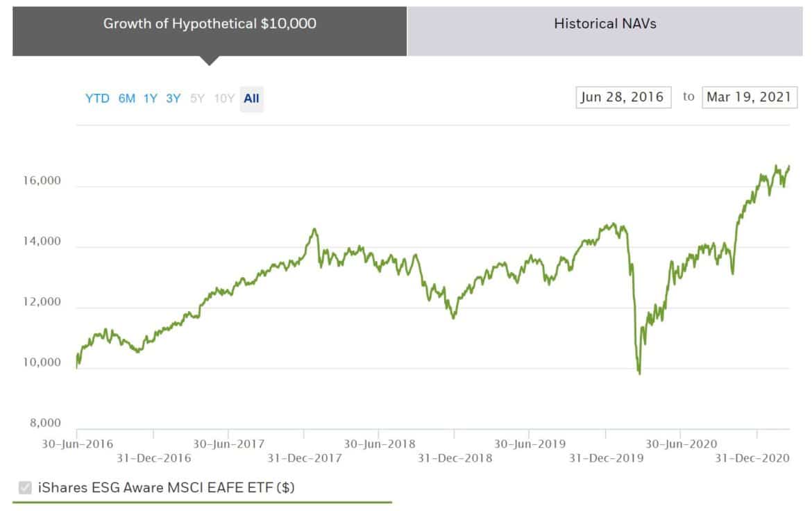Pick the 3Y time range
The width and height of the screenshot is (812, 511).
pyautogui.click(x=174, y=99)
